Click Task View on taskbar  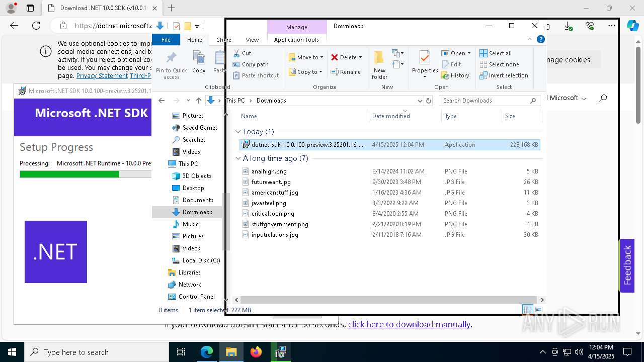pyautogui.click(x=181, y=352)
